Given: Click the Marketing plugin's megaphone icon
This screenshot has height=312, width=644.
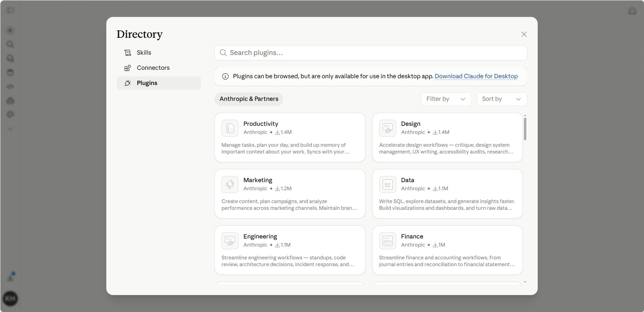Looking at the screenshot, I should coord(230,185).
